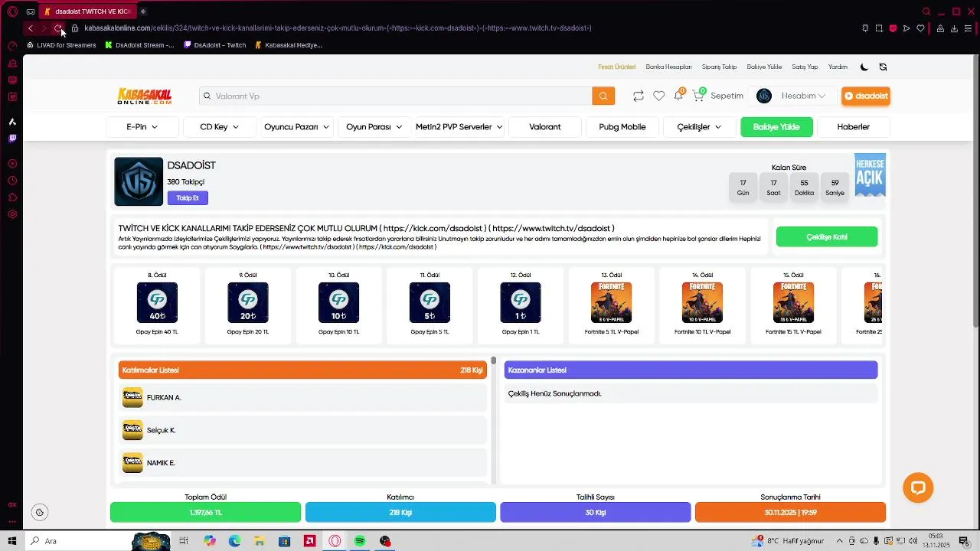Expand the Oyuncu Pazarı dropdown
The image size is (980, 551).
click(x=296, y=127)
